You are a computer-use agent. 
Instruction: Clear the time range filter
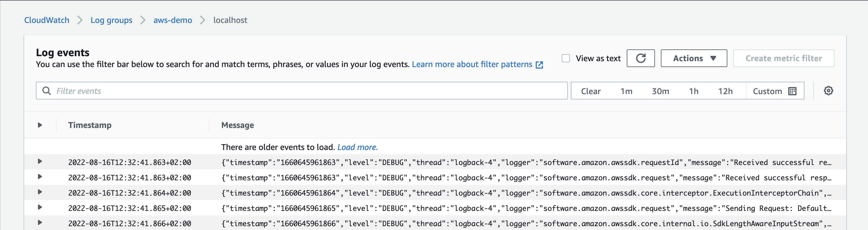click(x=590, y=91)
